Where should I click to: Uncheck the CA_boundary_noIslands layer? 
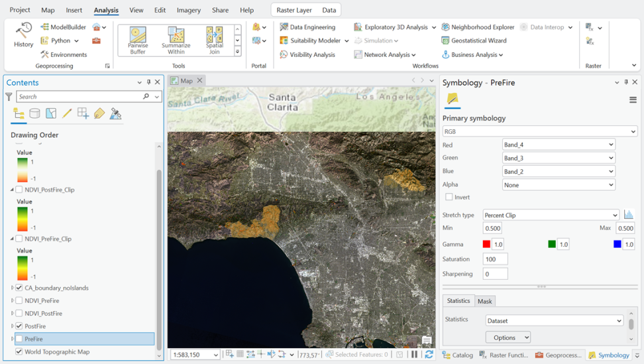tap(19, 288)
